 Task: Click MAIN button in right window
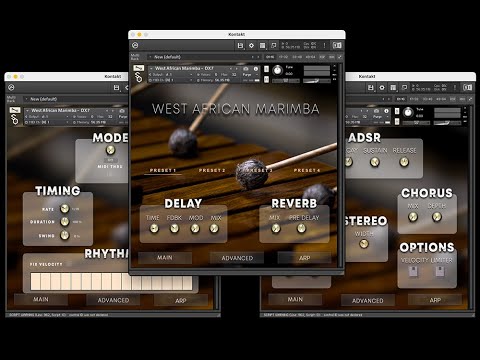click(x=295, y=299)
